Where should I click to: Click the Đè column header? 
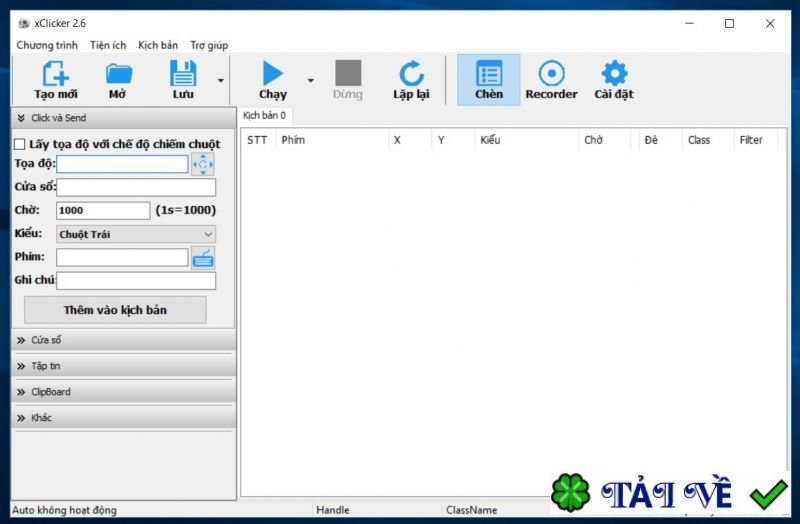pos(661,140)
